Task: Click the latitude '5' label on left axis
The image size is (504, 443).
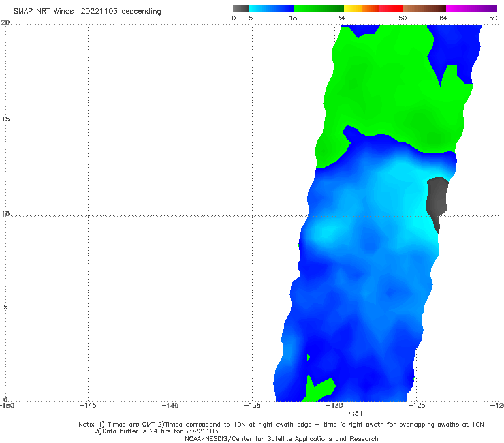Action: click(x=5, y=307)
